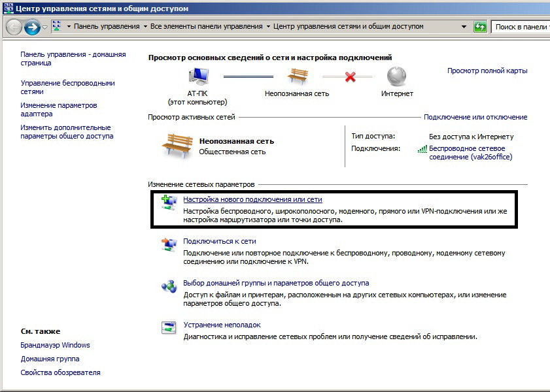
Task: Expand dropdown arrow before 'Панель управления'
Action: click(x=69, y=27)
